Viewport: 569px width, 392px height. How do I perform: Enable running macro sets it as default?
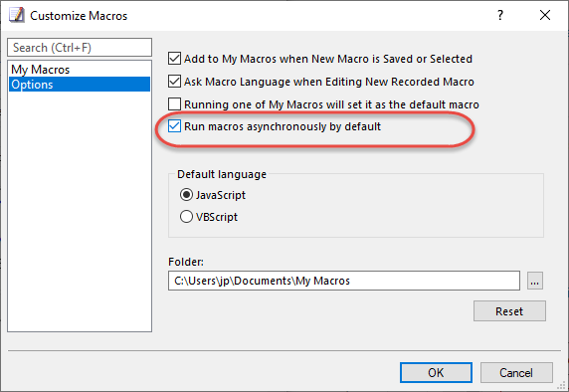click(174, 104)
